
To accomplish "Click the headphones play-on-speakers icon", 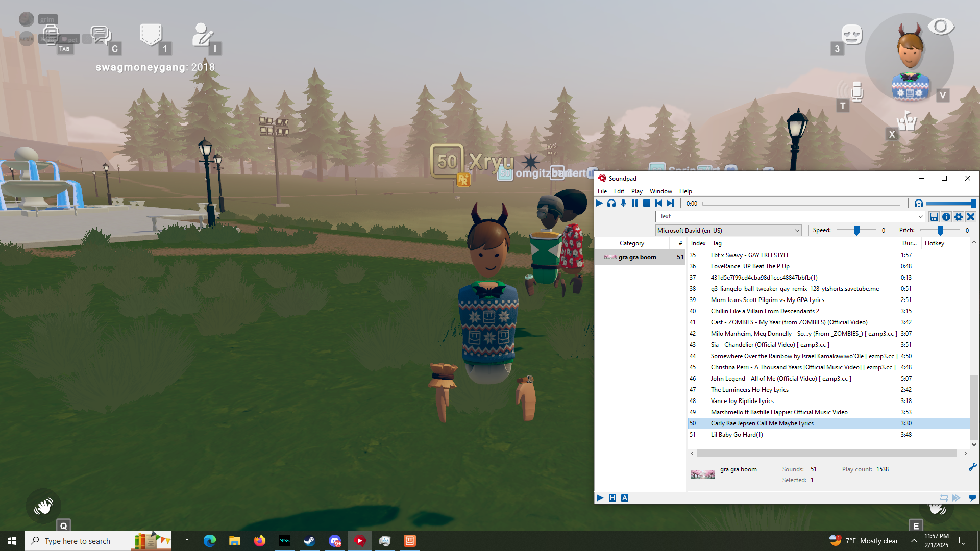I will pos(611,203).
